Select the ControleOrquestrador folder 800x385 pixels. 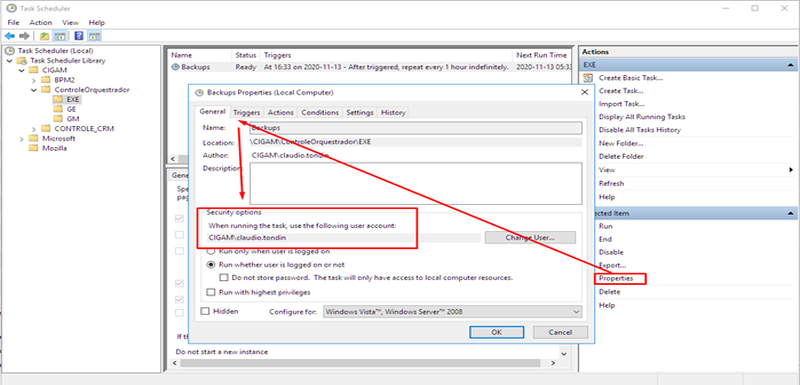pos(92,90)
